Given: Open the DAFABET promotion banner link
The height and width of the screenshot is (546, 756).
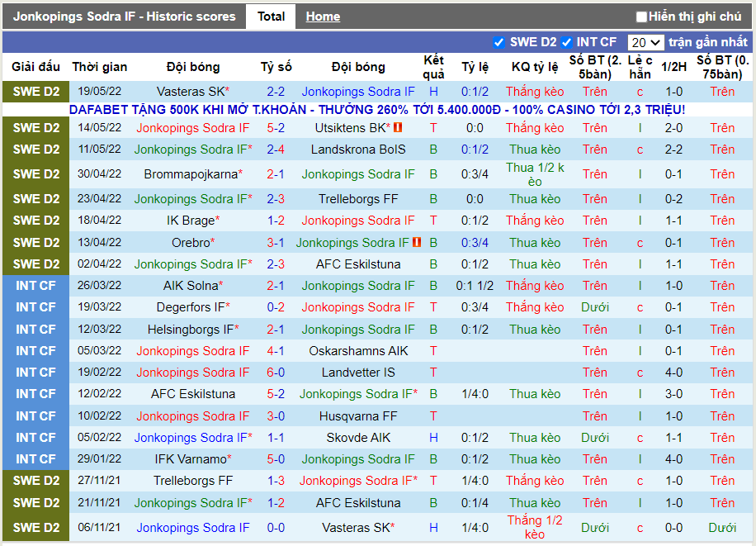Looking at the screenshot, I should [377, 110].
